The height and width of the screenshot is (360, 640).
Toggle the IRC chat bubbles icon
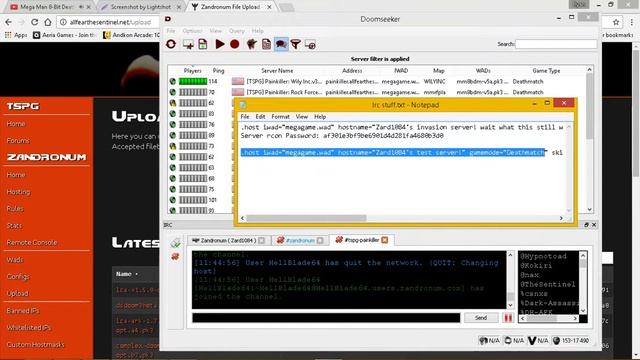coord(281,44)
